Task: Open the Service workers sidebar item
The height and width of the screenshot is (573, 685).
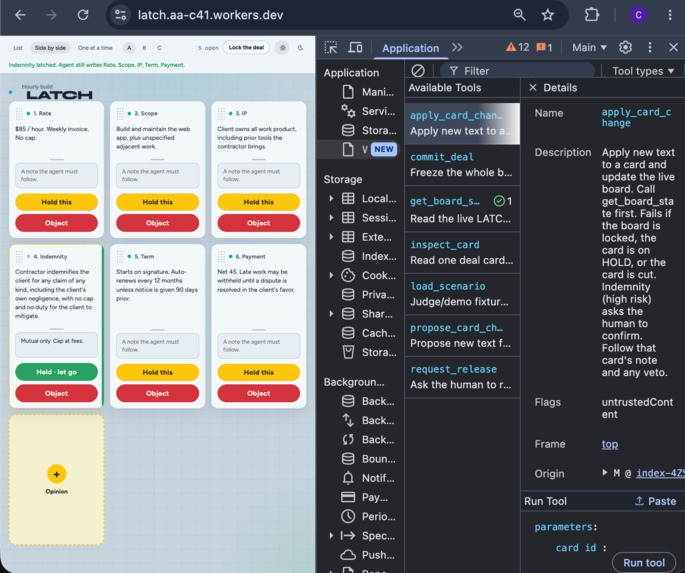Action: (x=368, y=111)
